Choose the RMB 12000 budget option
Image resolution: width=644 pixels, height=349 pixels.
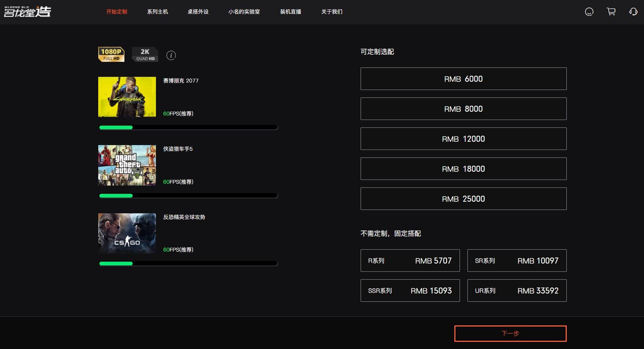point(463,139)
